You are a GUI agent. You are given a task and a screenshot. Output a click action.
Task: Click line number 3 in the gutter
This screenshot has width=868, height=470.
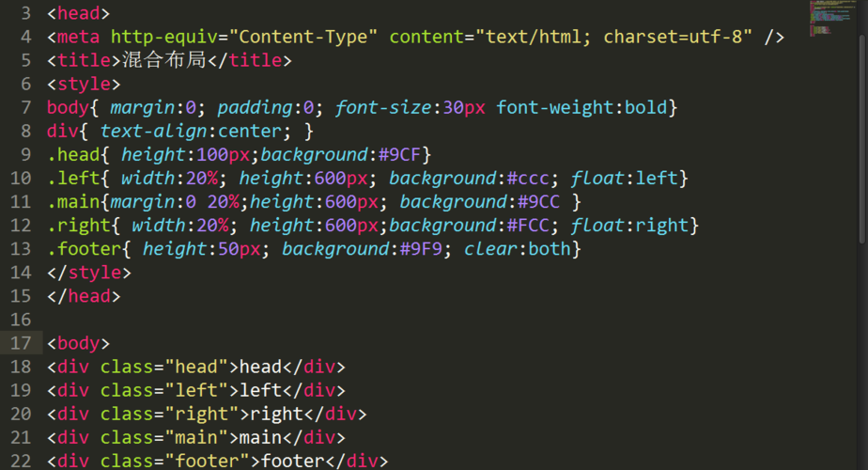pyautogui.click(x=26, y=13)
